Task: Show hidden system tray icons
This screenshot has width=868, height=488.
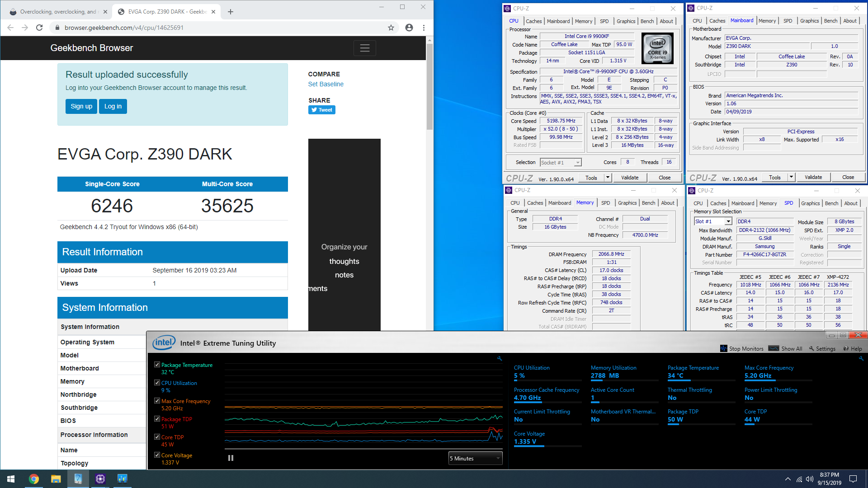Action: click(x=788, y=479)
